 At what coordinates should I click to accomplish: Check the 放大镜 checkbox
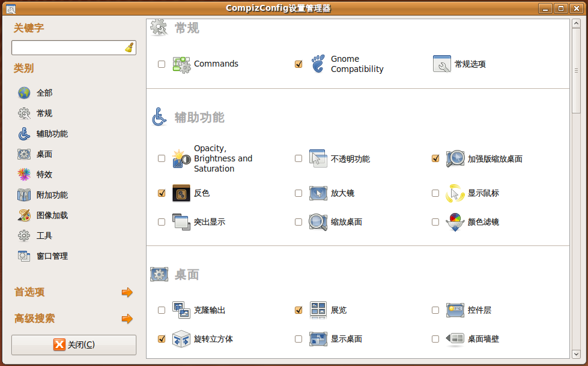tap(299, 193)
